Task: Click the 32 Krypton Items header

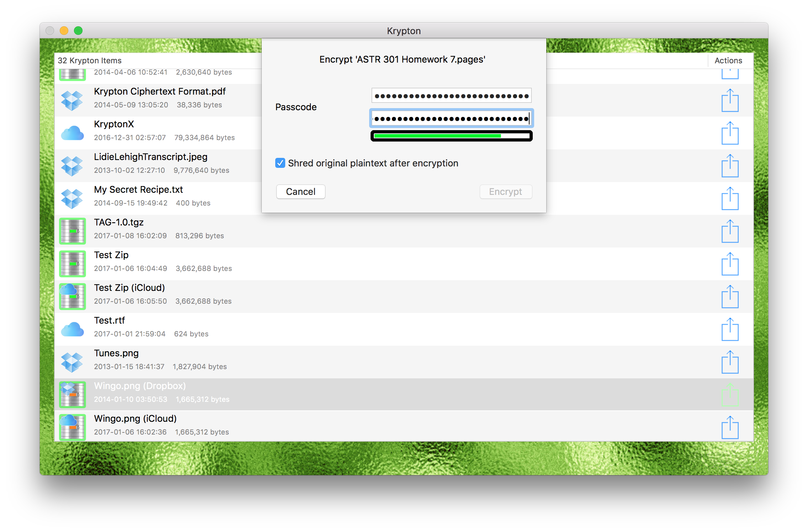Action: [x=90, y=60]
